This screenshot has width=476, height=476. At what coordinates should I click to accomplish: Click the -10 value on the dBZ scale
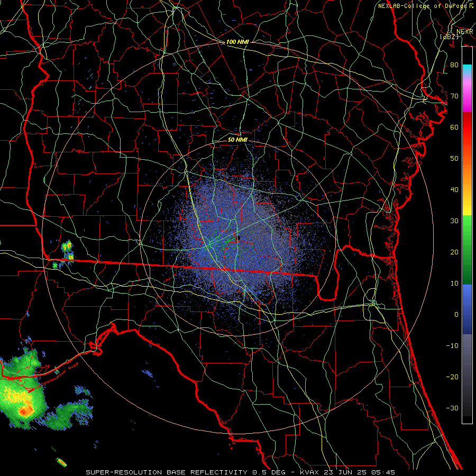tap(452, 346)
